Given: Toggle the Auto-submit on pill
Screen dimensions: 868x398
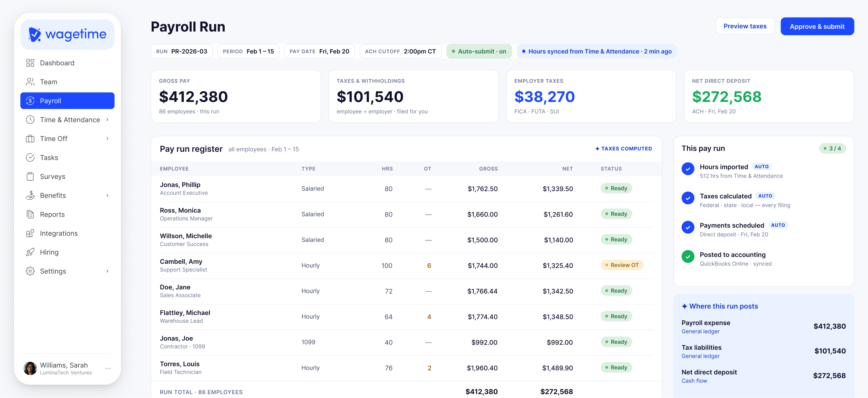Looking at the screenshot, I should click(479, 51).
